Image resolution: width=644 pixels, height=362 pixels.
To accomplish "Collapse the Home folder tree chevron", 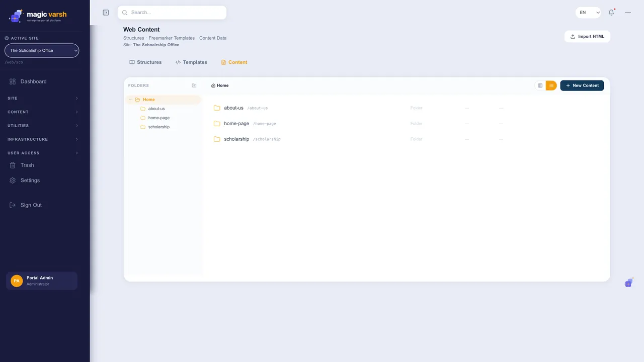I will point(130,100).
